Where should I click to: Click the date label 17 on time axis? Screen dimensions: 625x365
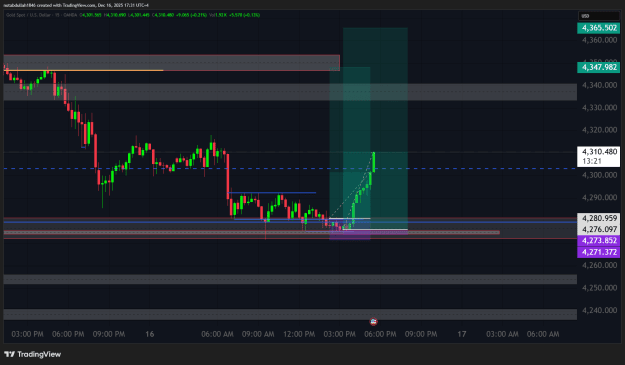(462, 334)
